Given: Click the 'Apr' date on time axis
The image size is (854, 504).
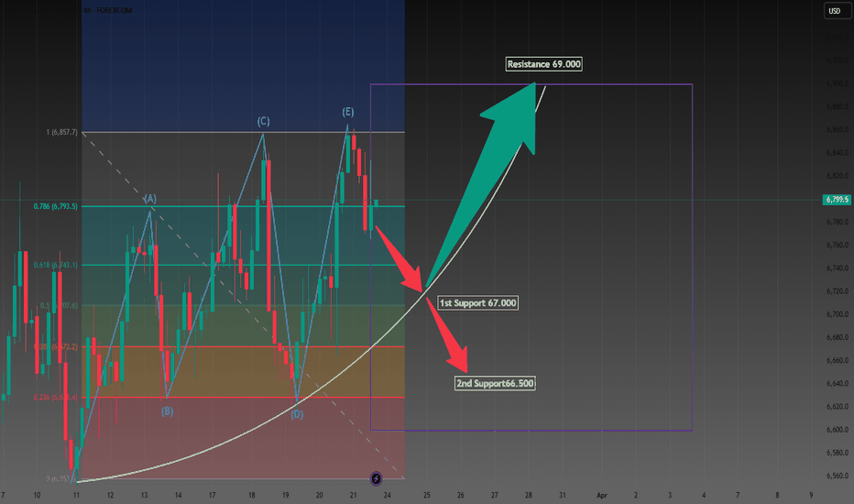Looking at the screenshot, I should point(602,495).
